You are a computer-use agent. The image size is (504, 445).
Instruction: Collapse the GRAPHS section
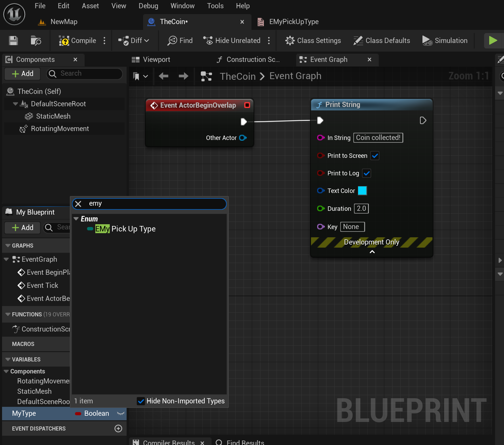click(x=8, y=246)
